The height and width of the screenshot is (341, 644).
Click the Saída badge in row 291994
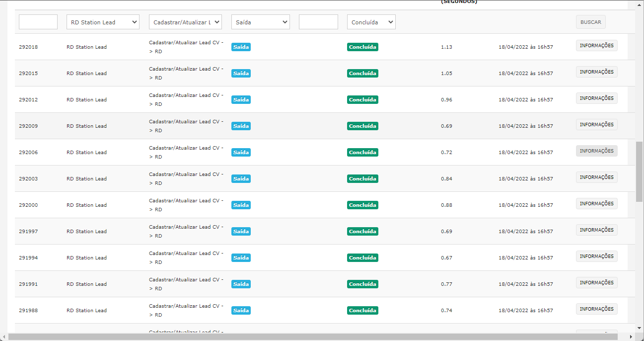[x=241, y=258]
